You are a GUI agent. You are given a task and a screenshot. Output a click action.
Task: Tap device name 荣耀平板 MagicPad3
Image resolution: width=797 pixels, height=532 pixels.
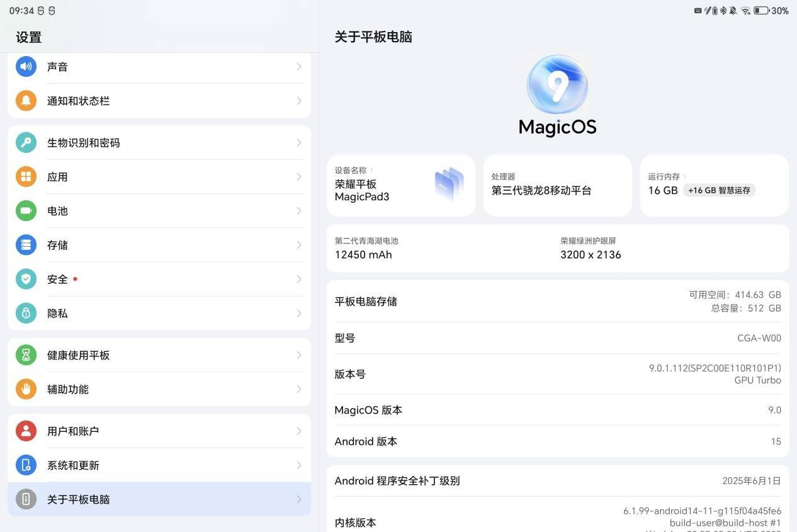(362, 190)
